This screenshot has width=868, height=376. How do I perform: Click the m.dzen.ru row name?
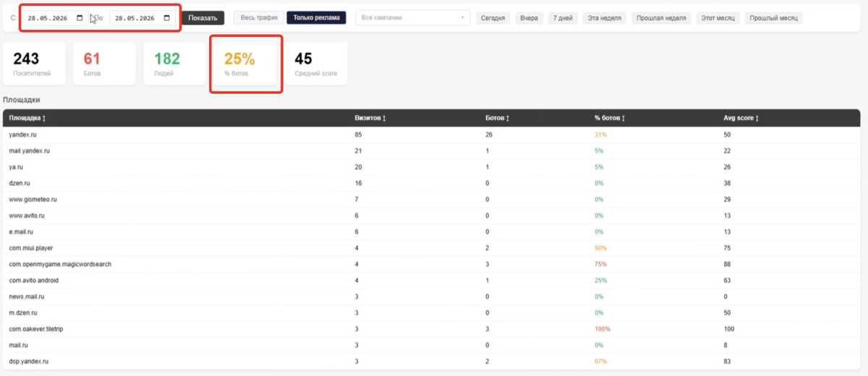pyautogui.click(x=22, y=312)
